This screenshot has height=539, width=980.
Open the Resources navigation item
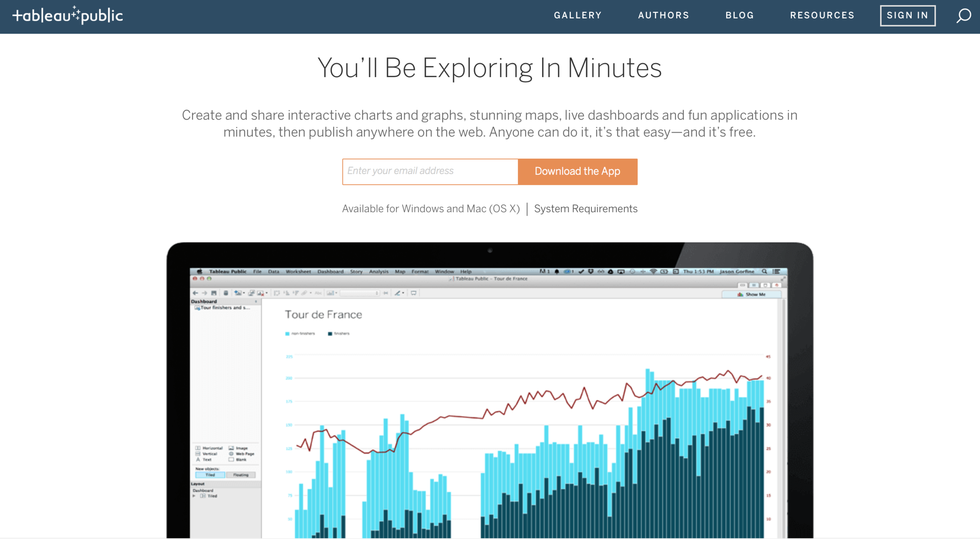point(822,15)
